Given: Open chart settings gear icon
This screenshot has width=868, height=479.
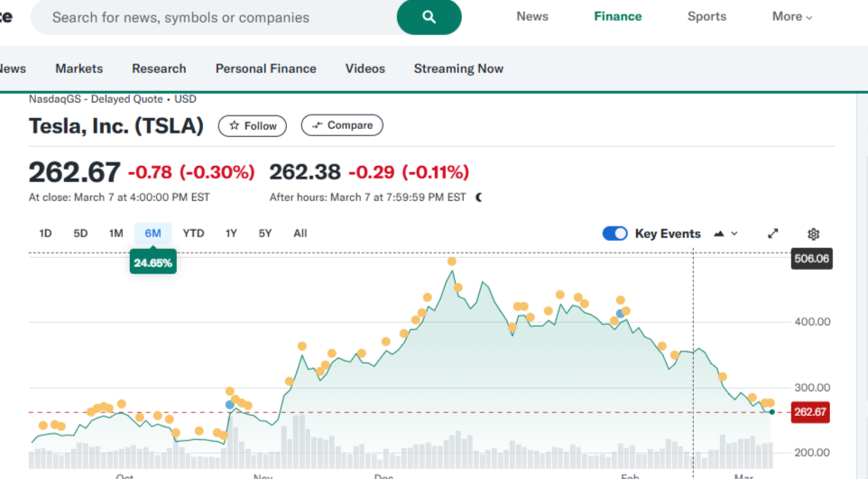Looking at the screenshot, I should pyautogui.click(x=813, y=234).
